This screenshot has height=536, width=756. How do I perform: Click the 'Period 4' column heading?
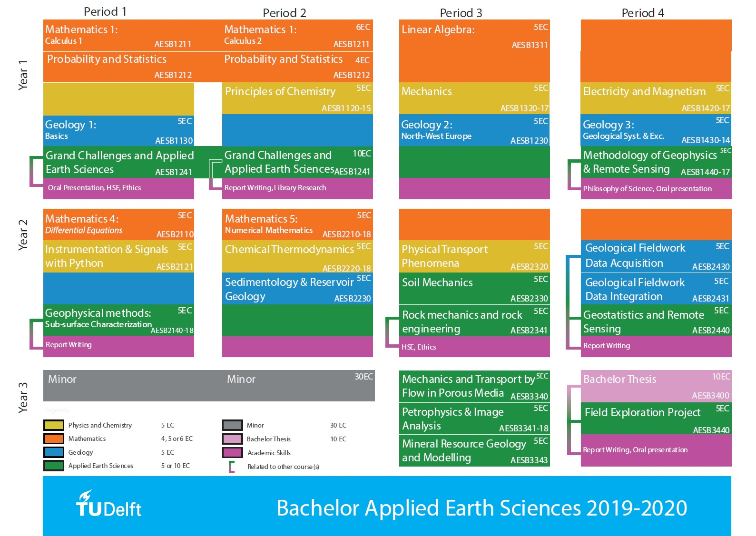(x=643, y=13)
